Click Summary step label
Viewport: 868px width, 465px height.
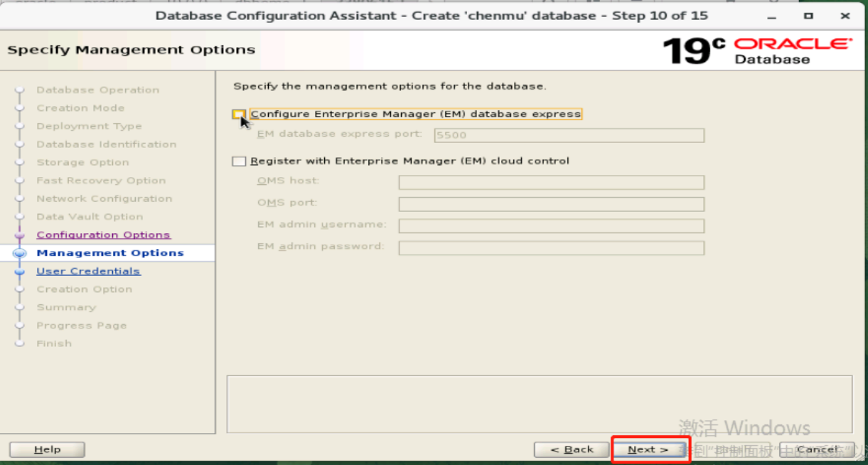[66, 307]
